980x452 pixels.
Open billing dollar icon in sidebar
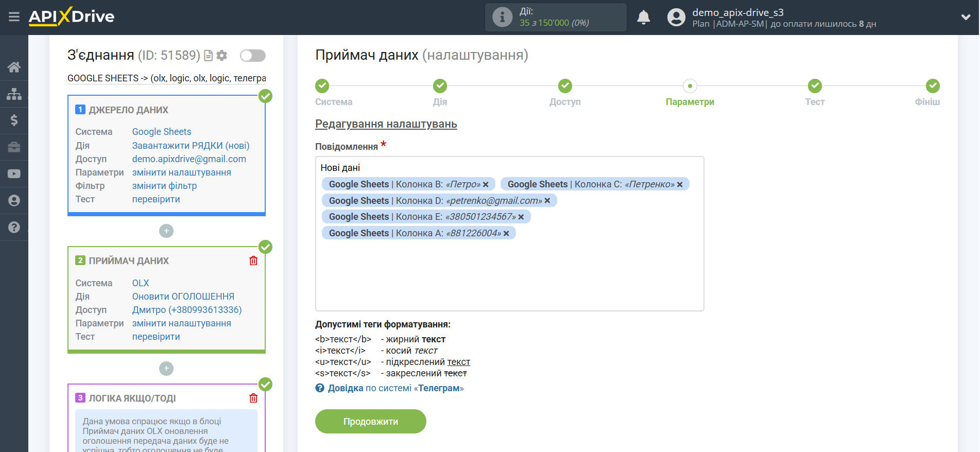pos(14,120)
